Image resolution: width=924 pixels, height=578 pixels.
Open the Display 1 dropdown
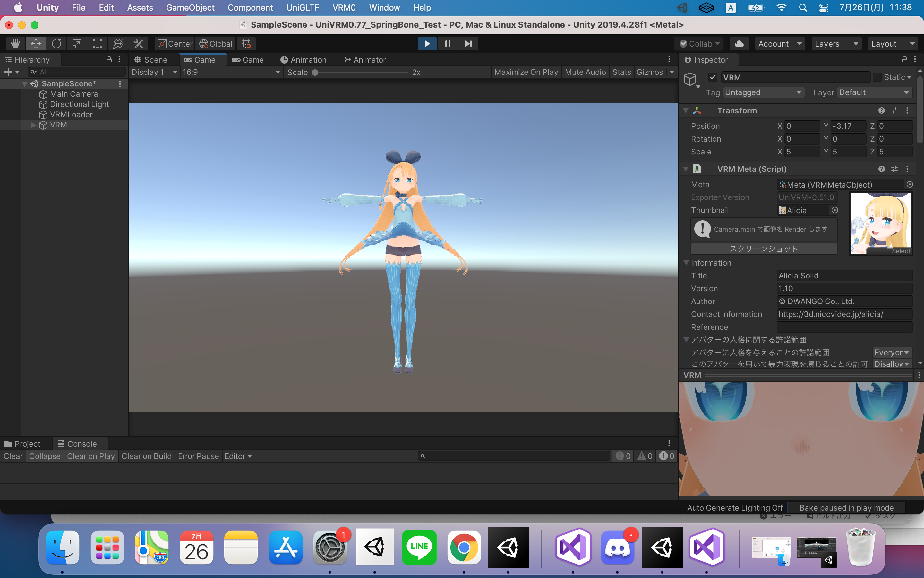[x=154, y=72]
